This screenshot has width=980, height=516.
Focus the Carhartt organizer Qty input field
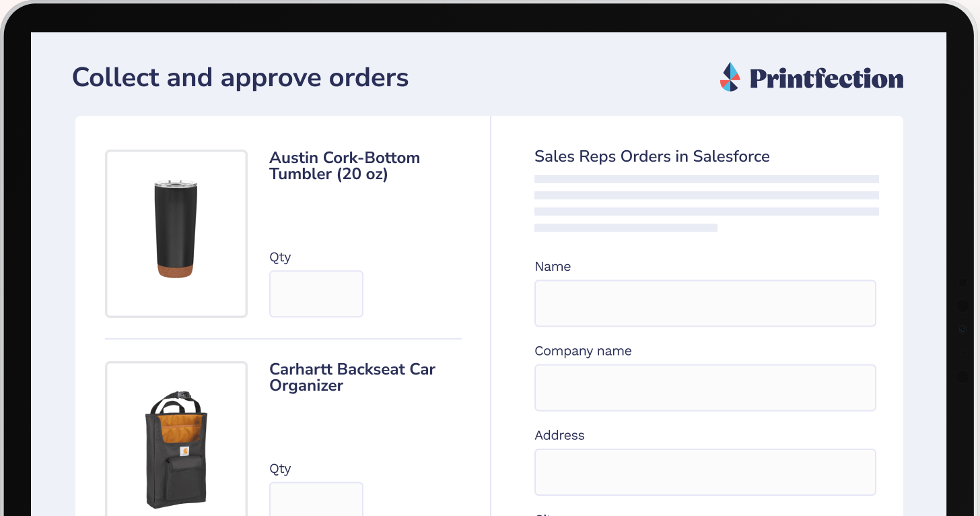(316, 500)
